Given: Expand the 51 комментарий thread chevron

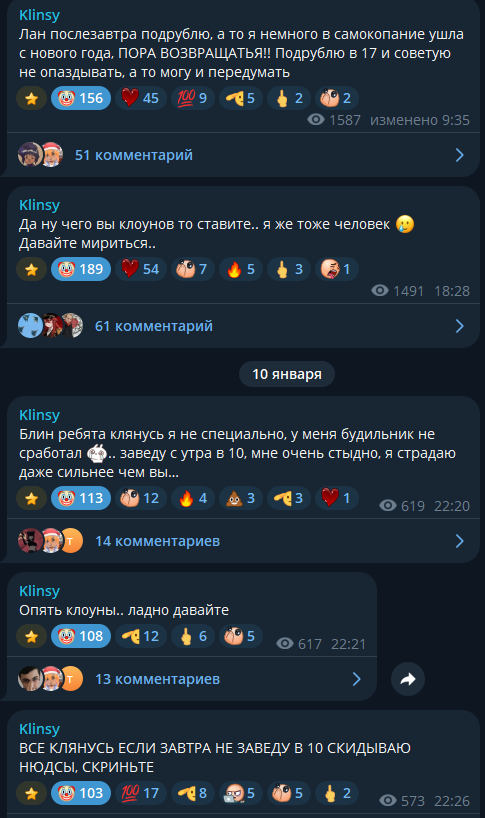Looking at the screenshot, I should (459, 155).
